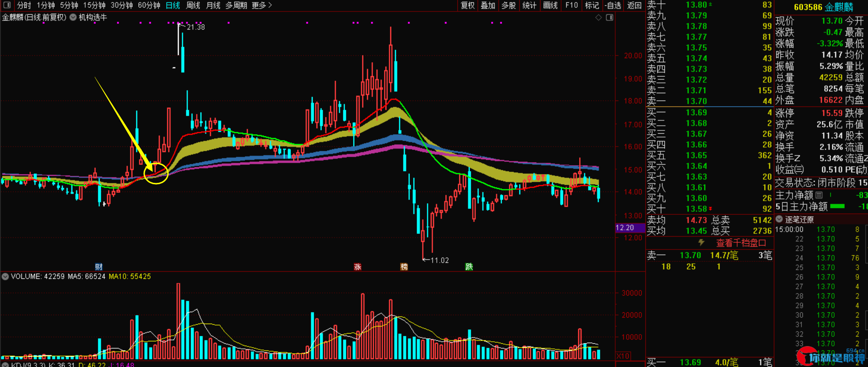Click the 603586 金麒麟 stock title
Viewport: 868px width, 367px height.
pyautogui.click(x=823, y=7)
